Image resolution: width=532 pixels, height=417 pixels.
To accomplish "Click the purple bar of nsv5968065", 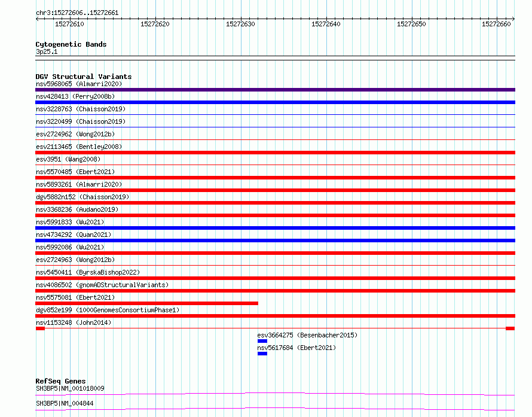I will 275,90.
